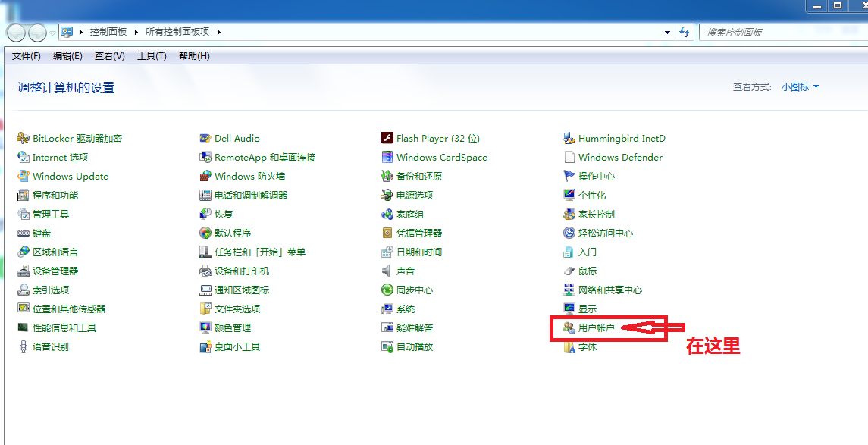Open the 显示 link
Screen dimensions: 868x445
click(x=588, y=309)
